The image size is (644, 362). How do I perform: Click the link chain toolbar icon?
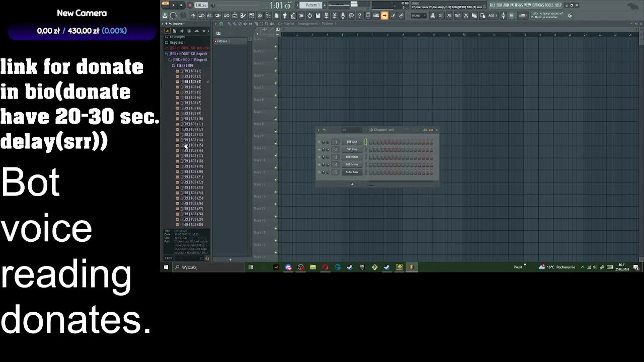(401, 16)
